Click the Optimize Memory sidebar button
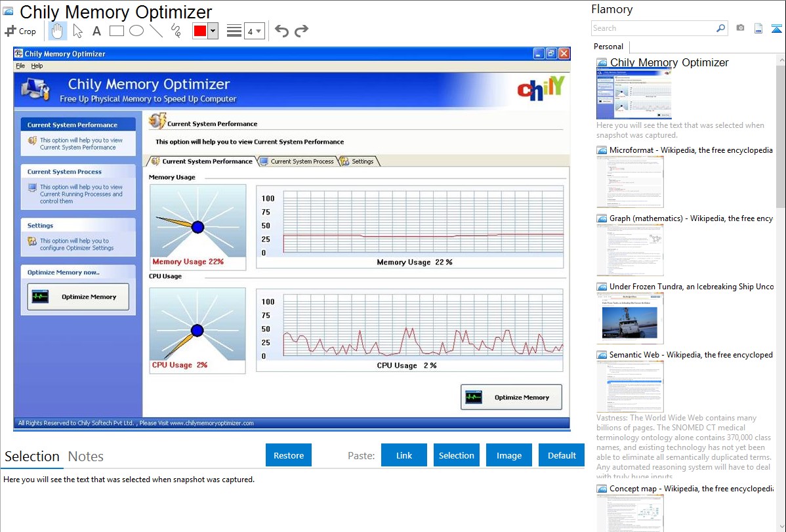The height and width of the screenshot is (532, 786). (78, 297)
